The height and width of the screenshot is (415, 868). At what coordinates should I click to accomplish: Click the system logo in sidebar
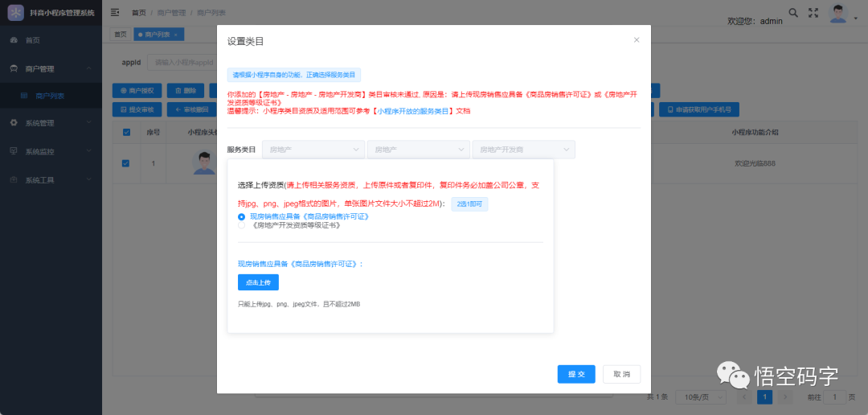coord(15,12)
